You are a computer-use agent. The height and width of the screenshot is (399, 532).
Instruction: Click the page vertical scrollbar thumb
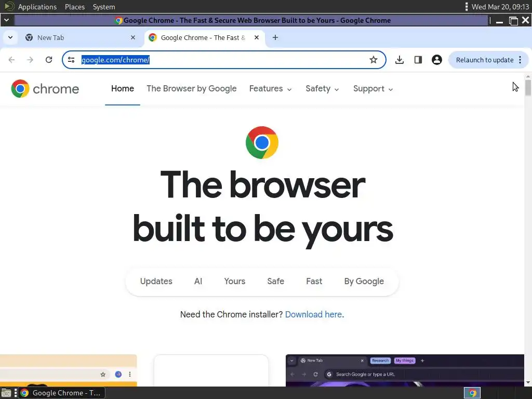click(528, 87)
